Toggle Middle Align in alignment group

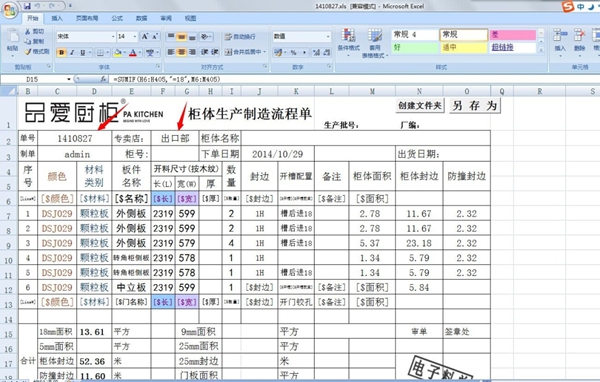(x=181, y=36)
